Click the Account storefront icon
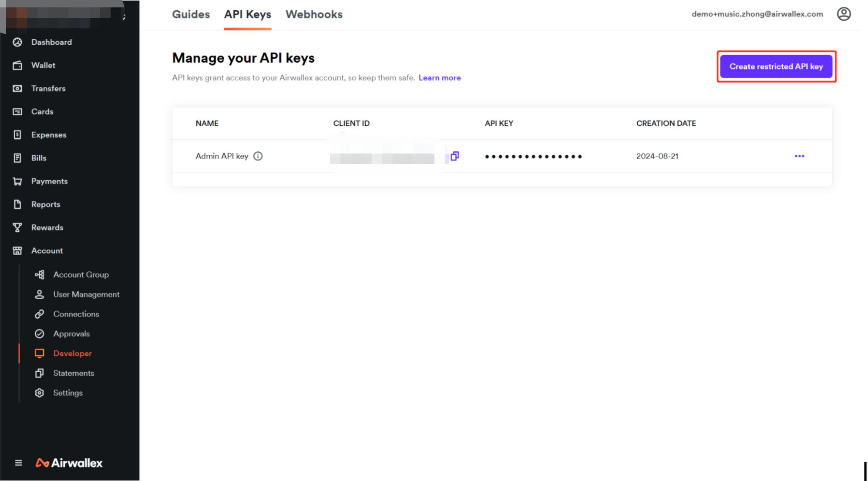868x481 pixels. tap(17, 251)
